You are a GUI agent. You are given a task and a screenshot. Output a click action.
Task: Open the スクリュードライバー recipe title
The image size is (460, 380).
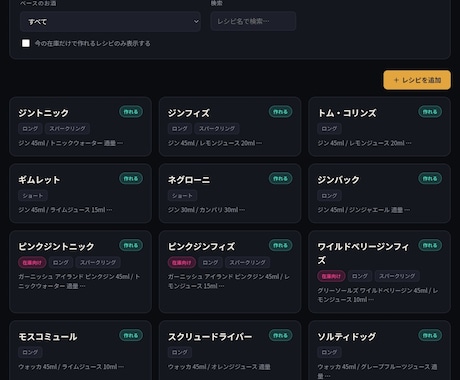click(210, 337)
